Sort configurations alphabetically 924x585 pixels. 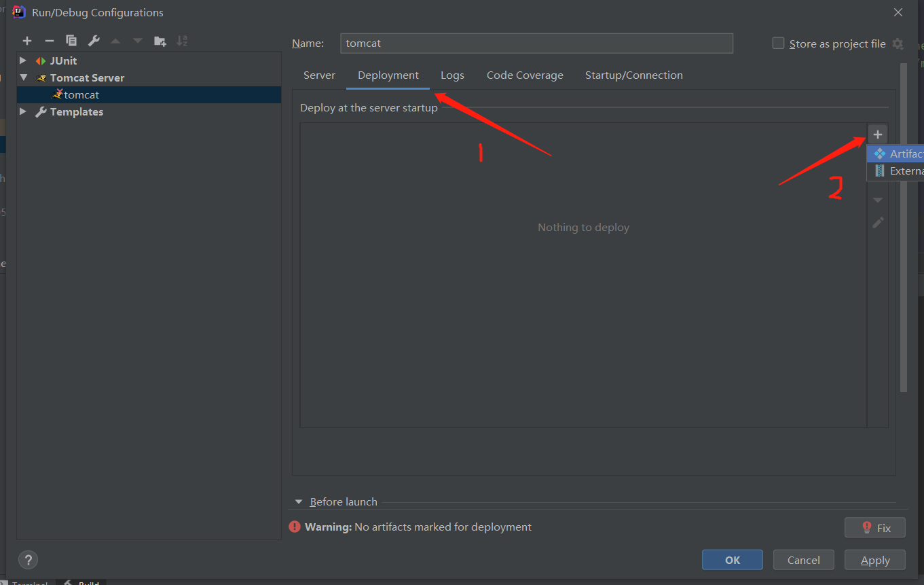(182, 41)
